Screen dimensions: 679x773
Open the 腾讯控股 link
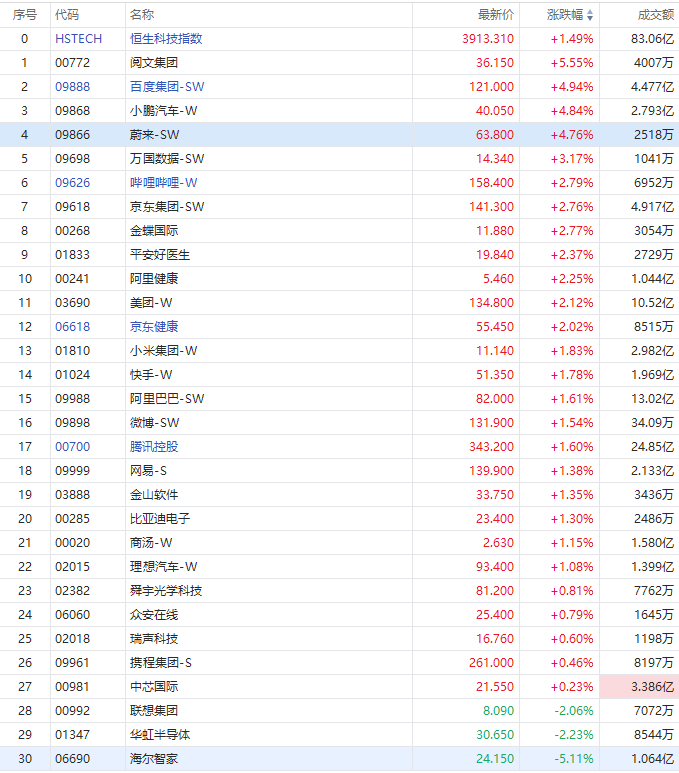pos(154,447)
